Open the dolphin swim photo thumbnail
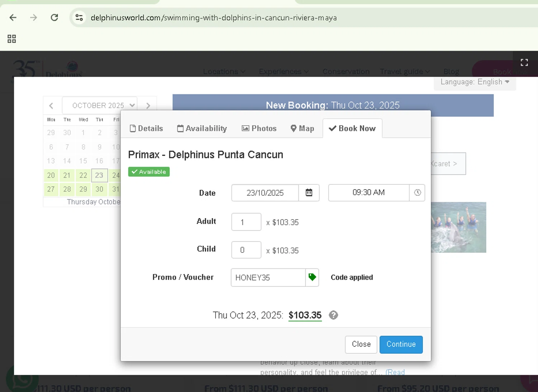538x392 pixels. pos(458,227)
